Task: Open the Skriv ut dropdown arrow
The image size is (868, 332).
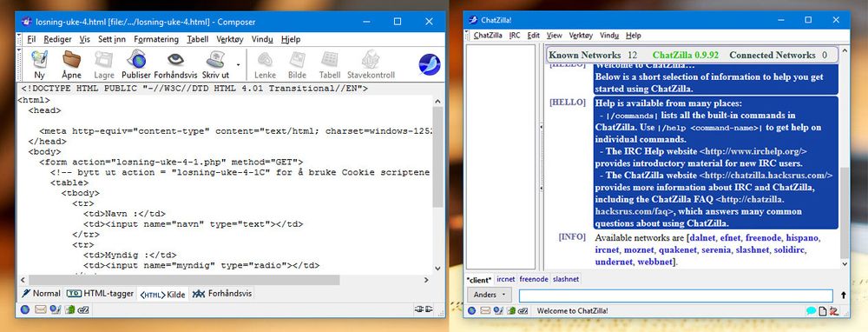Action: (x=238, y=64)
